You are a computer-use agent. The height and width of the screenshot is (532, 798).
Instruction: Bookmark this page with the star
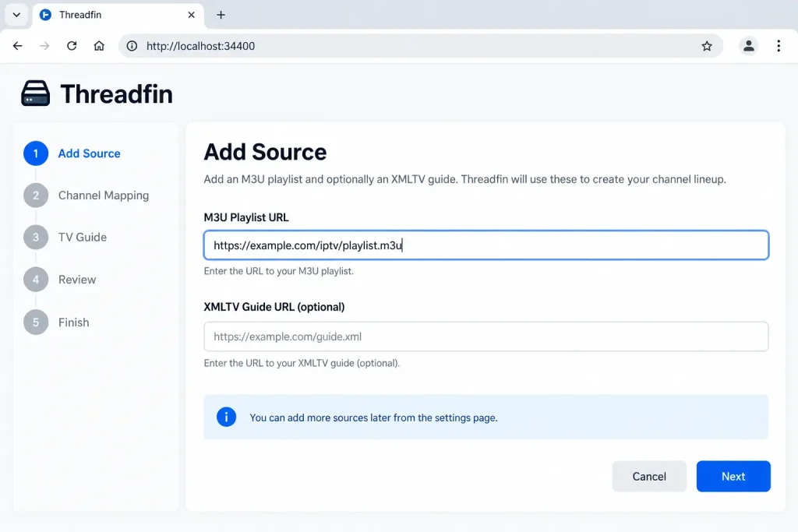point(707,46)
